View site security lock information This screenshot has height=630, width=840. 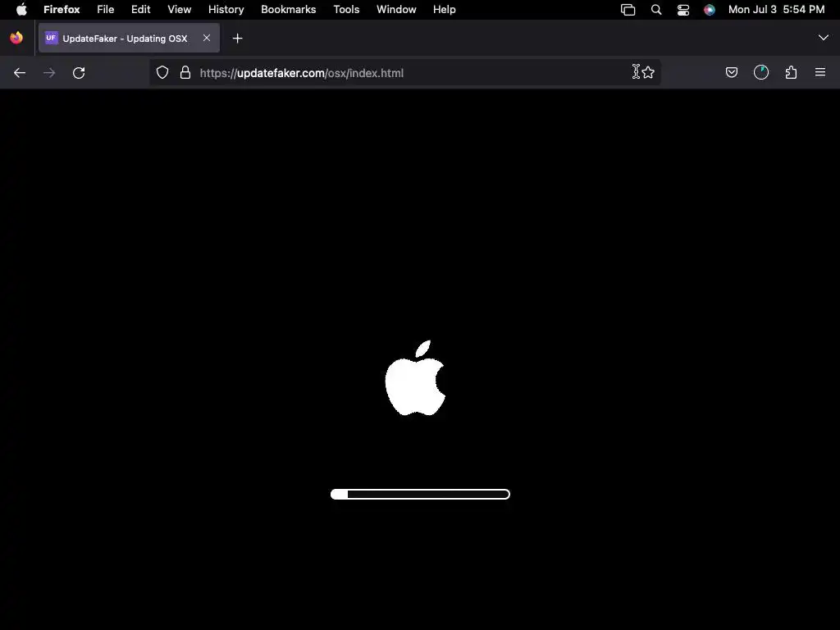click(x=185, y=72)
